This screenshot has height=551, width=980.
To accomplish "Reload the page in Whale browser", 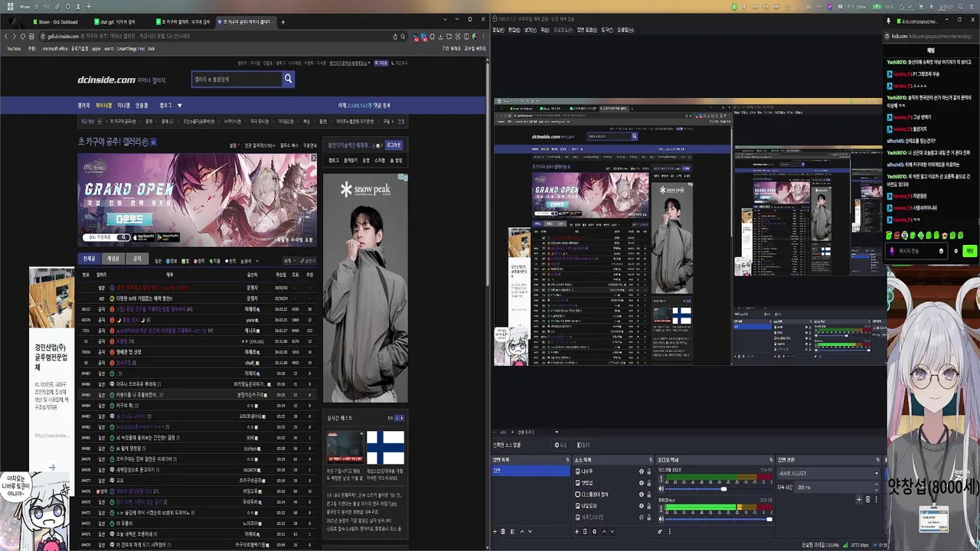I will click(x=23, y=36).
